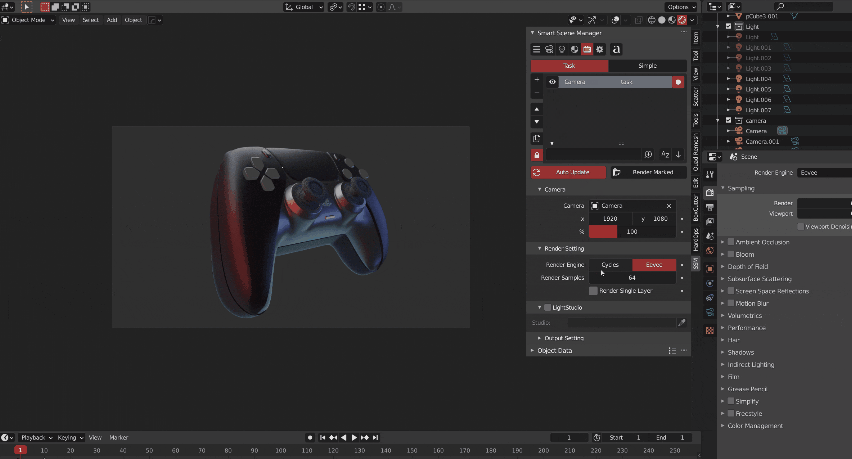Expand Light.004 in the outliner
852x459 pixels.
tap(729, 79)
